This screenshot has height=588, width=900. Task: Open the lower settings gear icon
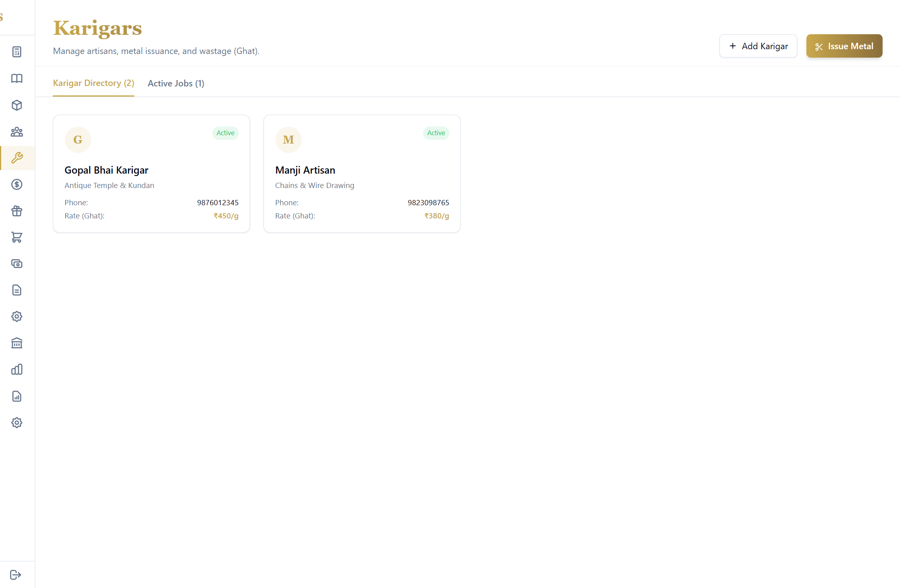17,422
